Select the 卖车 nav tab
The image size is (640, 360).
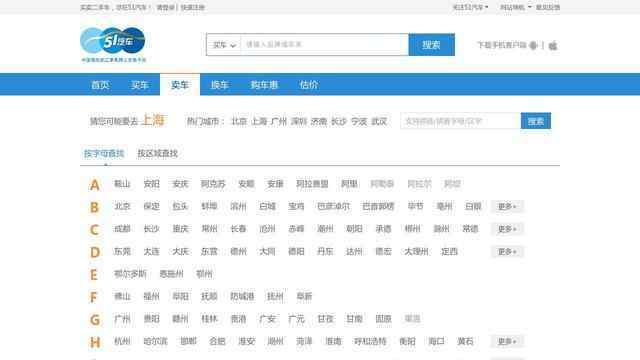click(x=180, y=85)
